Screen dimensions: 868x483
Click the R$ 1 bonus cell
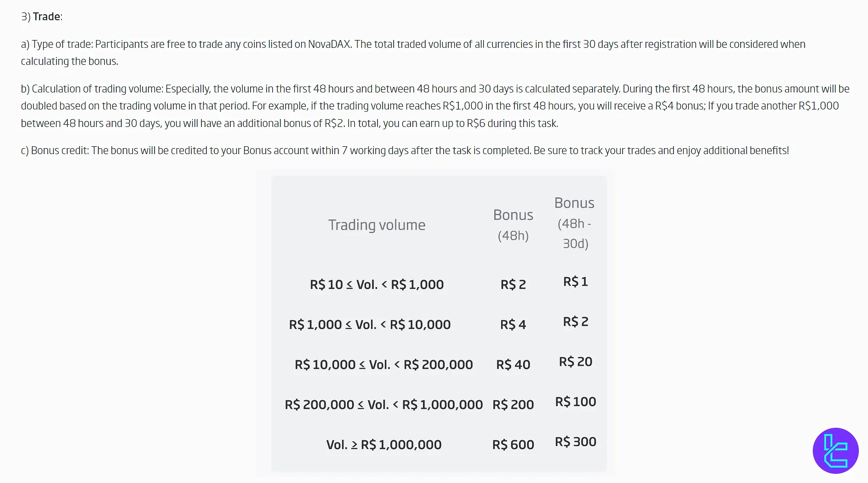pyautogui.click(x=575, y=282)
